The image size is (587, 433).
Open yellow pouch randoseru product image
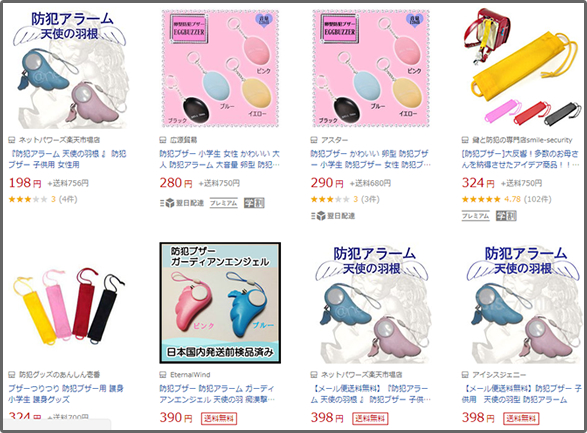pyautogui.click(x=521, y=67)
